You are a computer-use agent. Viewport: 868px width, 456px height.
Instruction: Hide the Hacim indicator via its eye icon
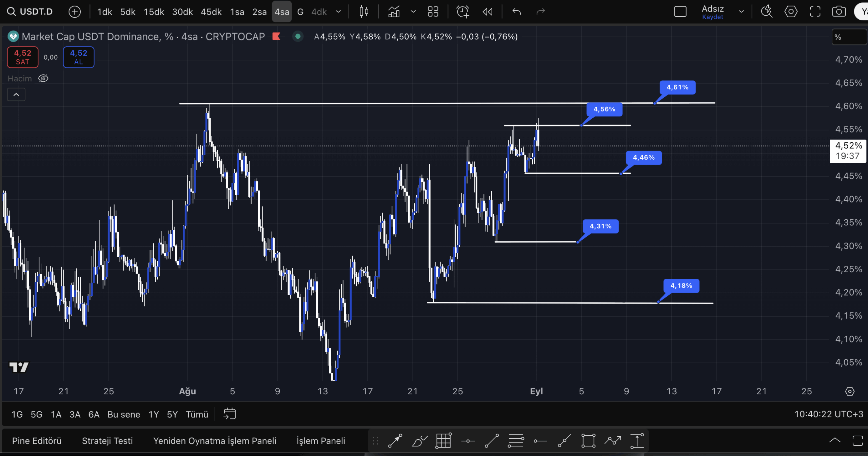(43, 78)
